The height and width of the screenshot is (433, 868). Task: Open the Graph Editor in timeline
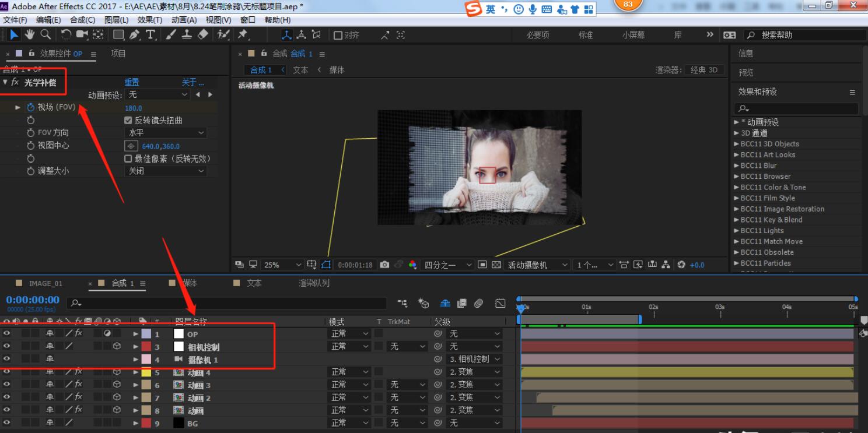(x=500, y=303)
